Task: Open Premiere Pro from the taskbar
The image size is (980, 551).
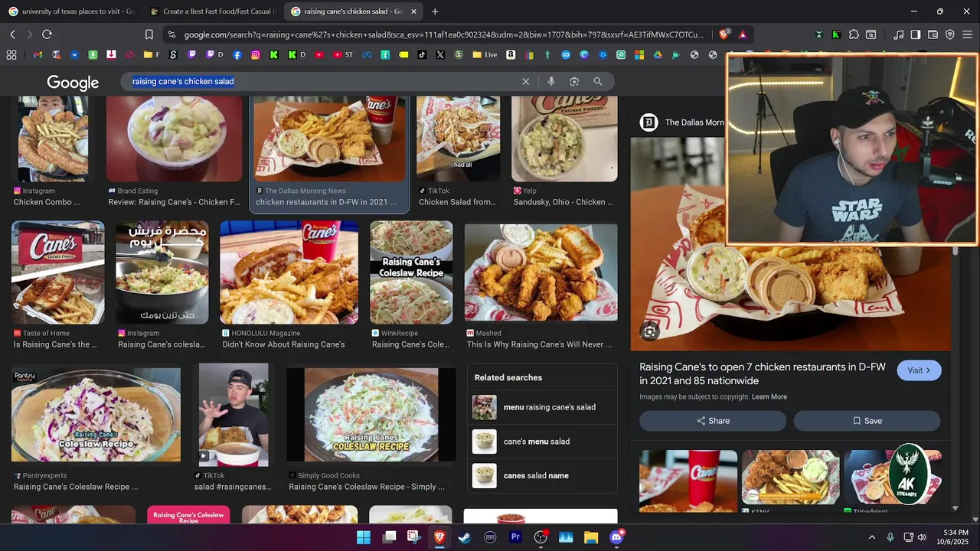Action: [x=515, y=537]
